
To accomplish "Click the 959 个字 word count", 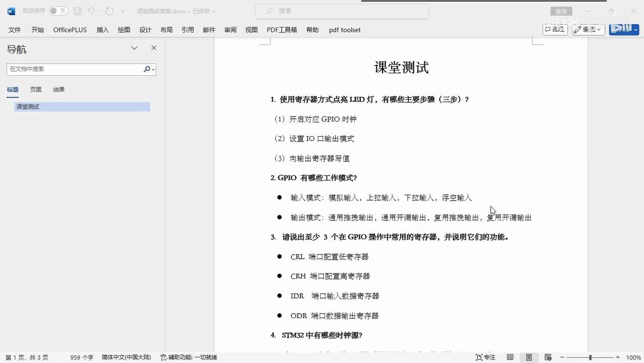I will pos(82,357).
